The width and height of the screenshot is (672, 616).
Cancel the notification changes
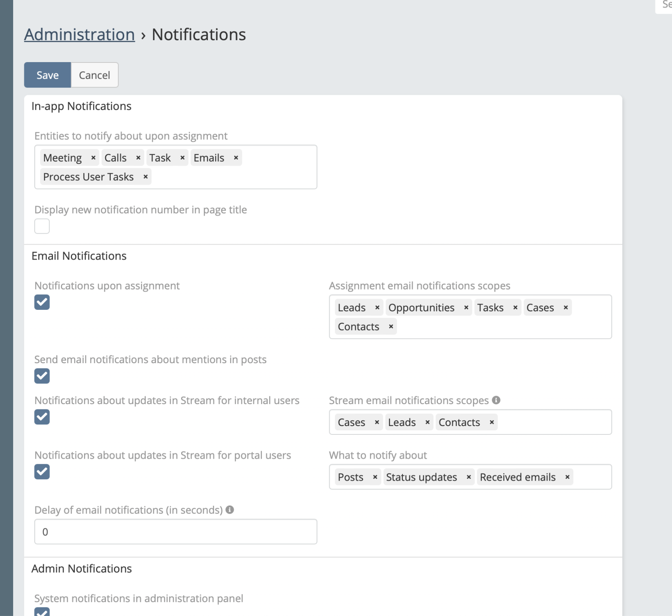[94, 75]
